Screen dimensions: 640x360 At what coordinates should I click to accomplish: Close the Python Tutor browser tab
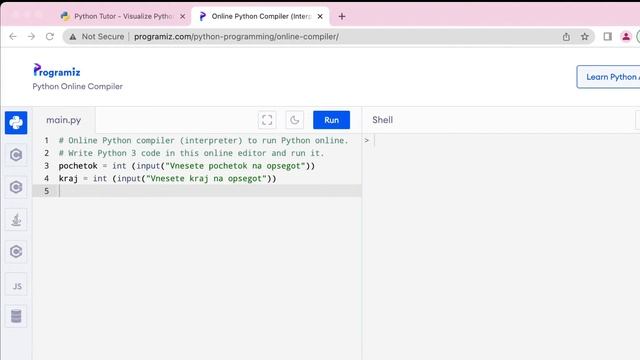[x=182, y=16]
